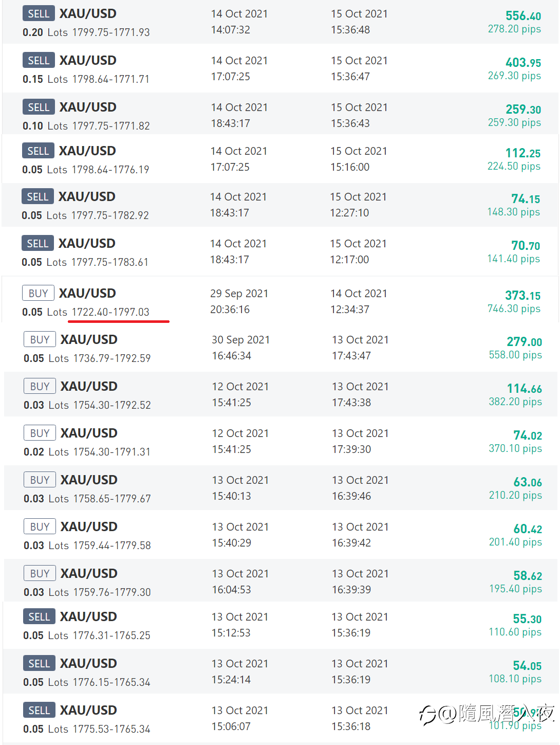This screenshot has width=560, height=745.
Task: Click the watermark logo at bottom right
Action: point(487,714)
